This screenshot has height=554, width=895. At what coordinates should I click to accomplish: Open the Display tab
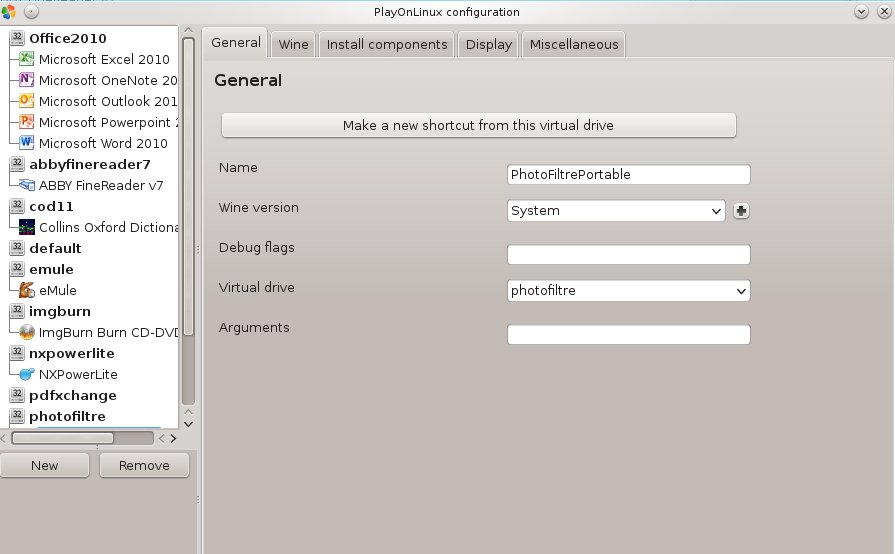pos(488,45)
